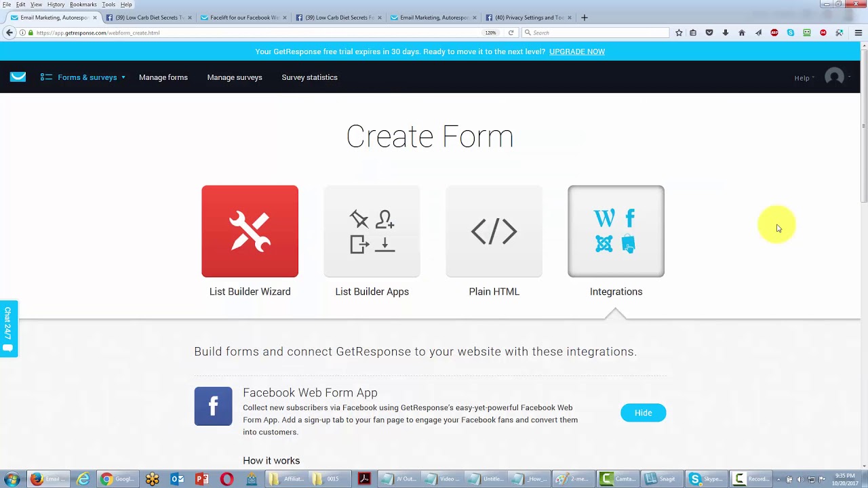Open Outlook from the taskbar
The width and height of the screenshot is (868, 488).
click(x=177, y=479)
